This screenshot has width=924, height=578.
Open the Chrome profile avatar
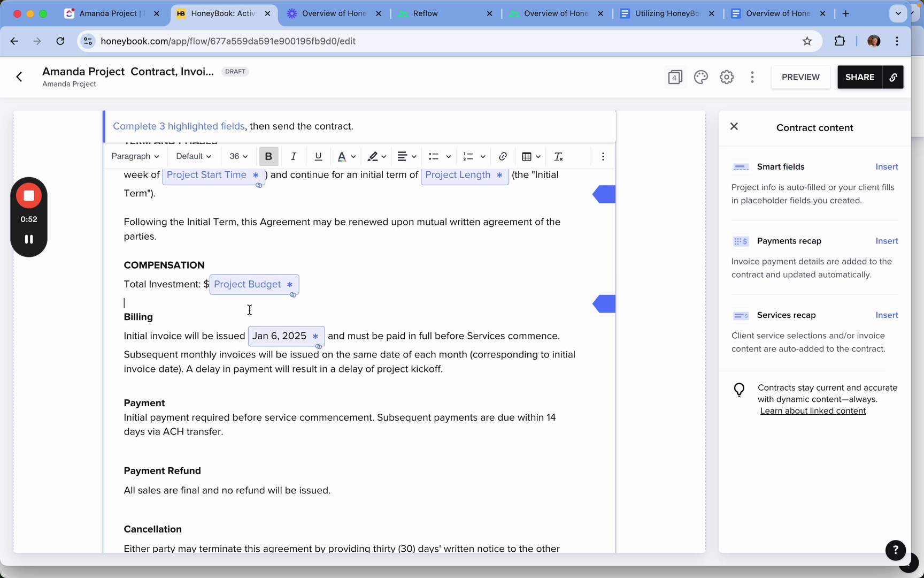[x=874, y=41]
